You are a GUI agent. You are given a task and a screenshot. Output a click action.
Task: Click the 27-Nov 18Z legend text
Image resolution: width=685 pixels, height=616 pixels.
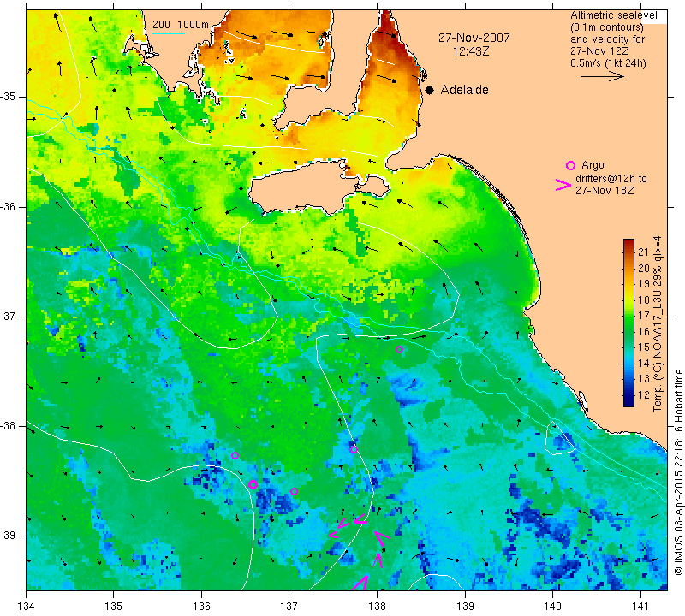(x=605, y=190)
